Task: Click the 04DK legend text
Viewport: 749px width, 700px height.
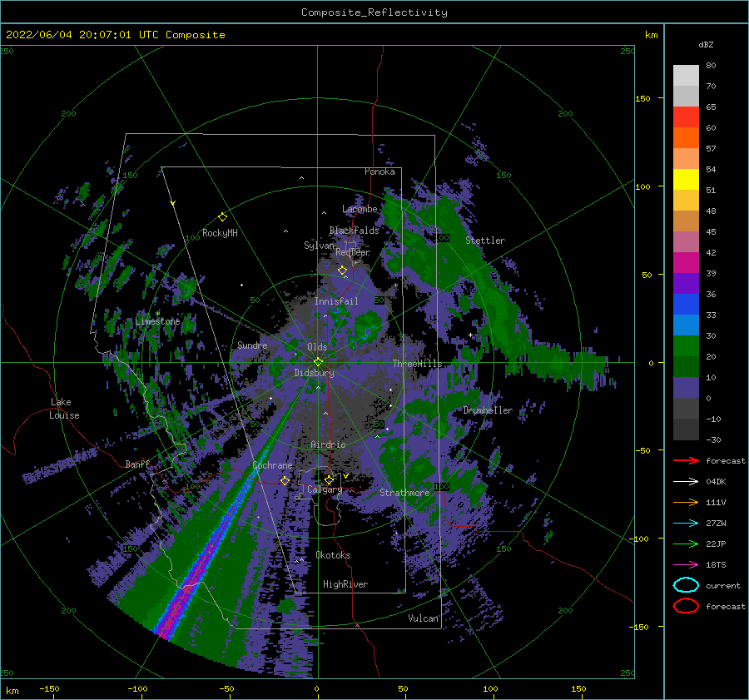Action: [x=716, y=482]
